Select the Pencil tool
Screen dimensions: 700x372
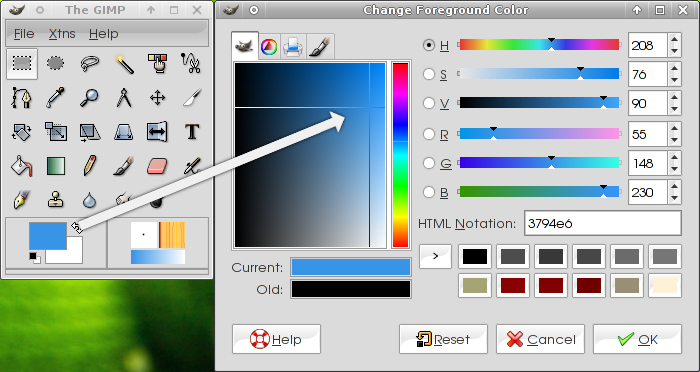(x=90, y=166)
